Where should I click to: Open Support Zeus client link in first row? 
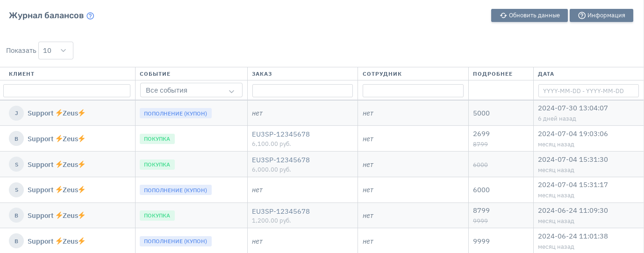57,113
